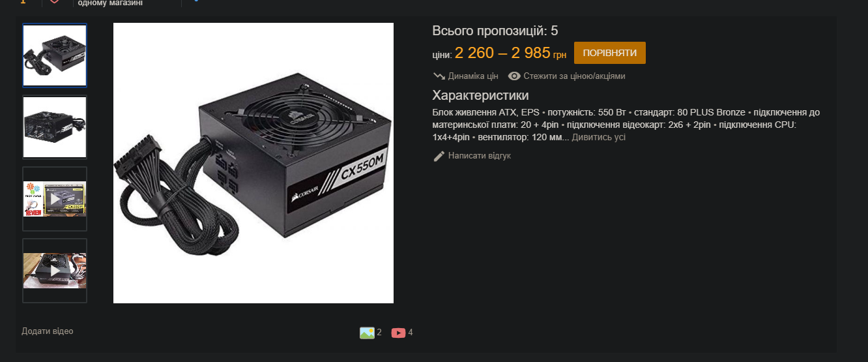868x362 pixels.
Task: Select the second thumbnail showing rear view
Action: point(55,127)
